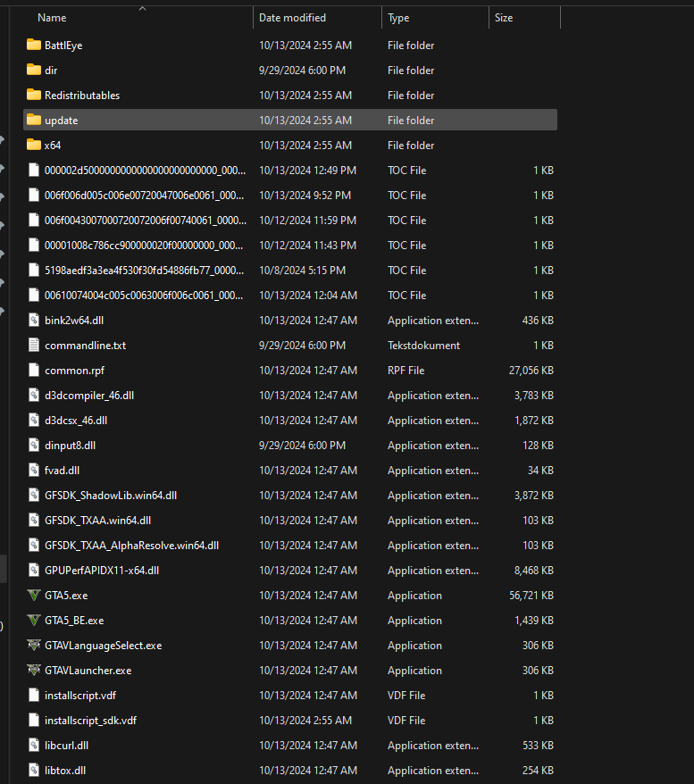Click the installscript.vdf file icon
Screen dimensions: 694x784
(x=34, y=695)
